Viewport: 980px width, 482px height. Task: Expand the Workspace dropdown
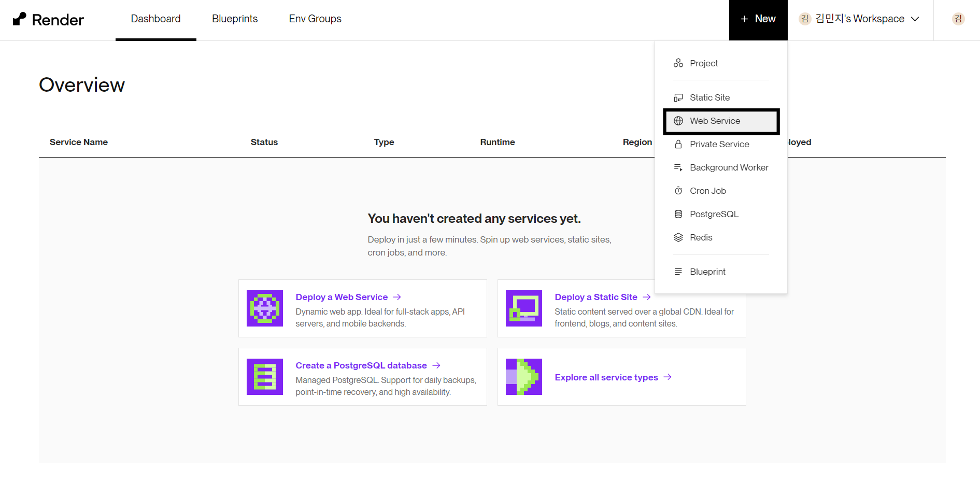tap(860, 19)
